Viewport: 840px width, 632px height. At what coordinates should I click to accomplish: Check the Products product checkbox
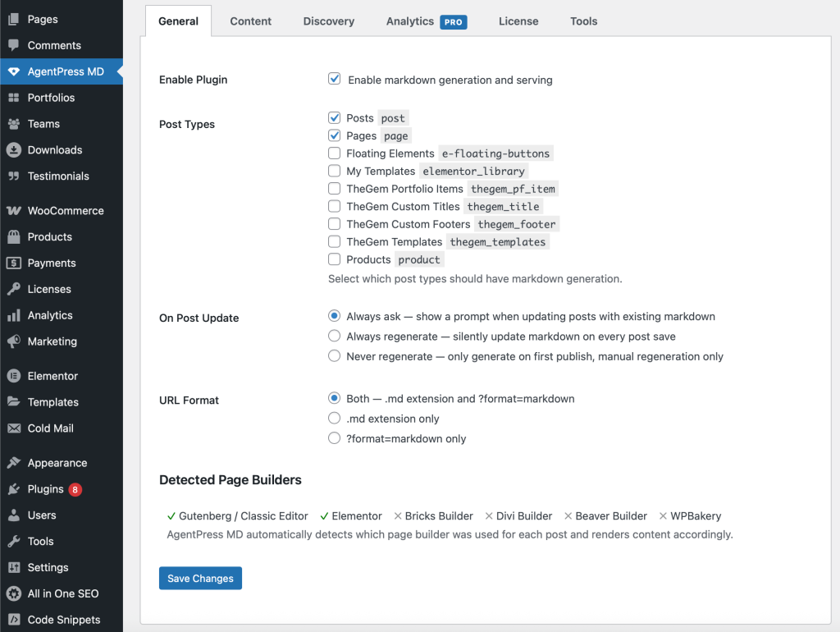tap(335, 259)
